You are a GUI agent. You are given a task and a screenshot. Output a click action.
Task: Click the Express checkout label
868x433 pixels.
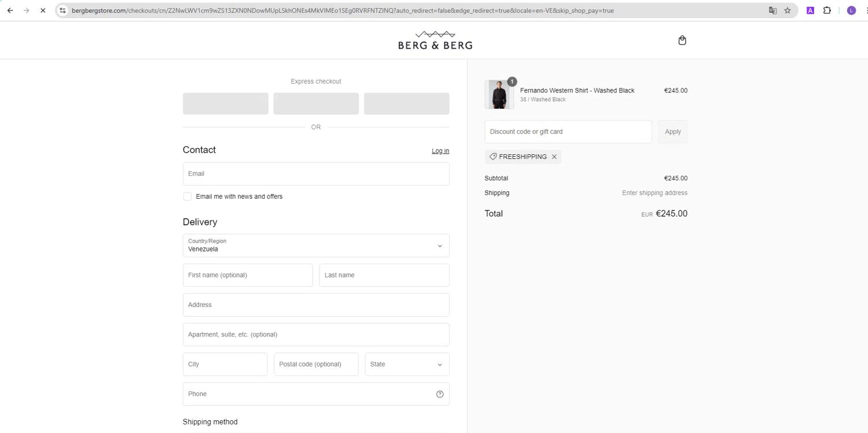316,82
